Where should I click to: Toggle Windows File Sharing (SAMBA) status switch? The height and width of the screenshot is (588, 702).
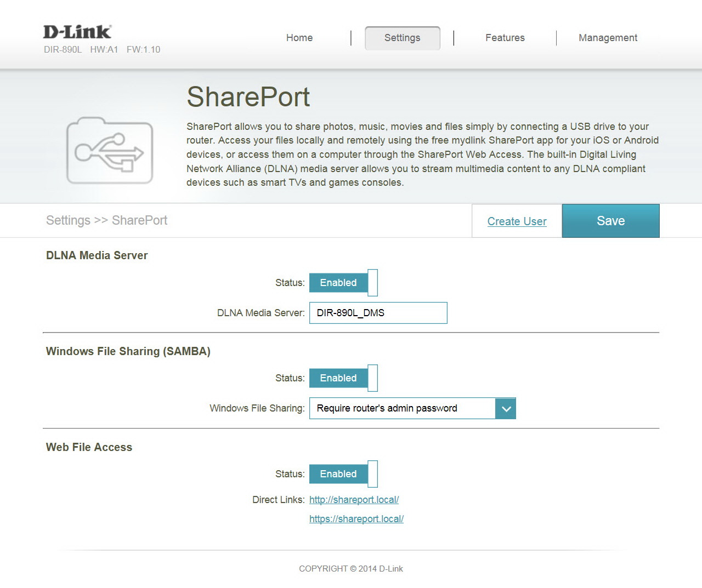(x=343, y=378)
